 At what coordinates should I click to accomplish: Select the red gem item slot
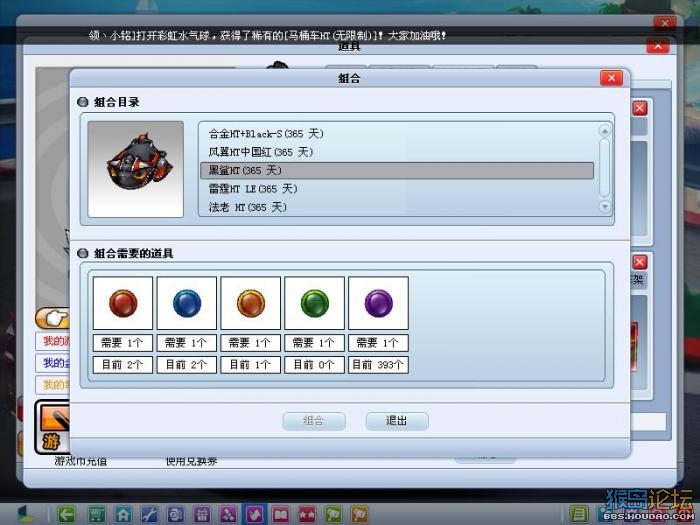pos(123,303)
